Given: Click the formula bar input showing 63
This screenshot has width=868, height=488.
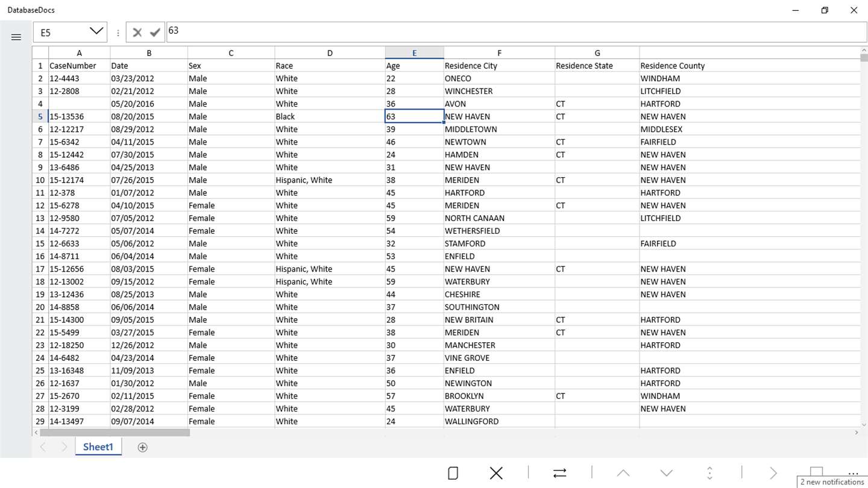Looking at the screenshot, I should (x=516, y=32).
